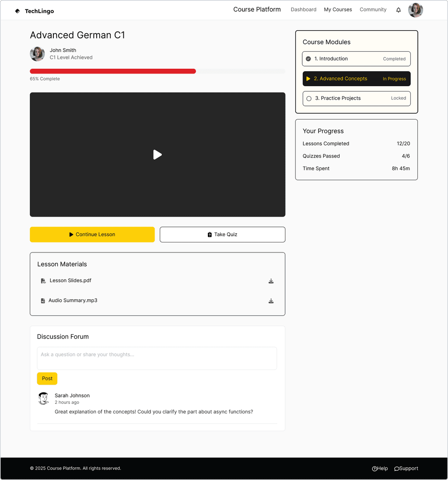Click the red course progress bar
The image size is (448, 480).
point(112,71)
